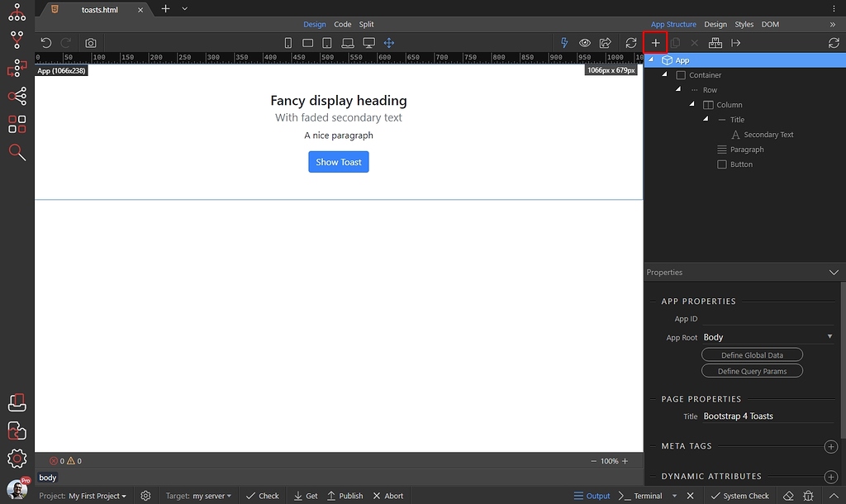Toggle design view eye preview icon

585,42
